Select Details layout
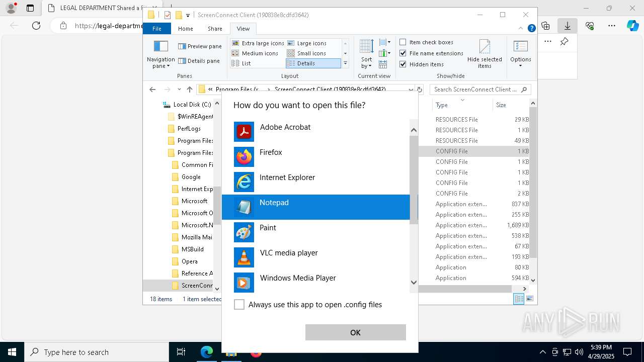 [x=313, y=63]
